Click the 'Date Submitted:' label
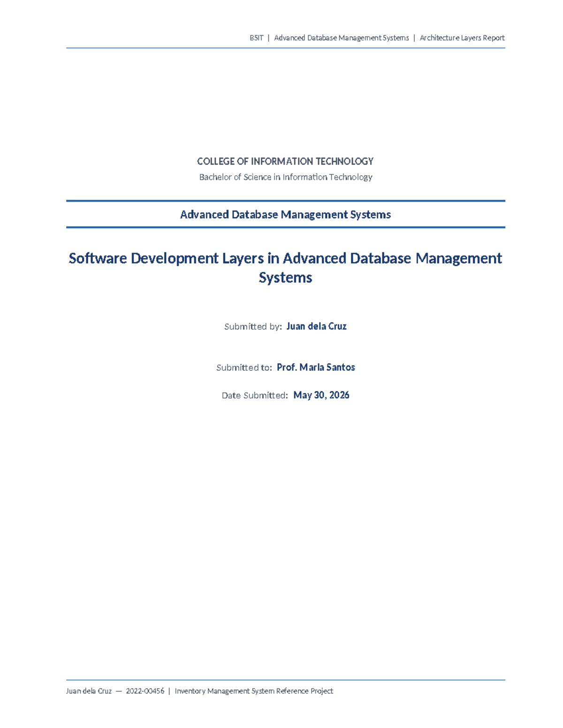The height and width of the screenshot is (728, 563). (255, 395)
